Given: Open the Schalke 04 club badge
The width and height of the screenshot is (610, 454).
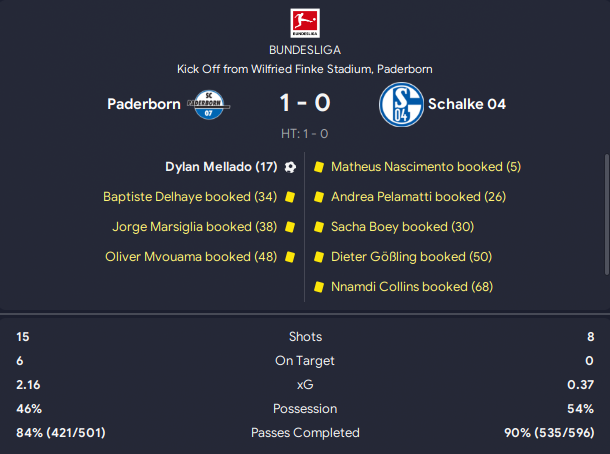Looking at the screenshot, I should 400,104.
